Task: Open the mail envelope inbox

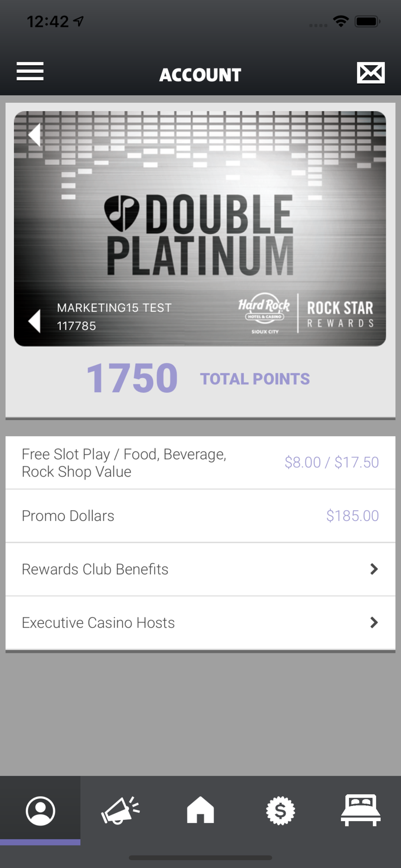Action: tap(371, 72)
